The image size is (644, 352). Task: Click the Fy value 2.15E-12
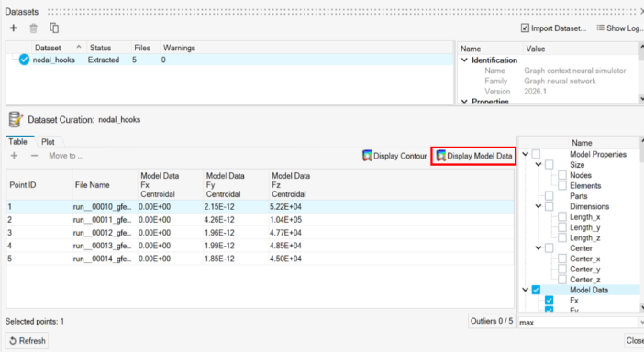(x=219, y=207)
